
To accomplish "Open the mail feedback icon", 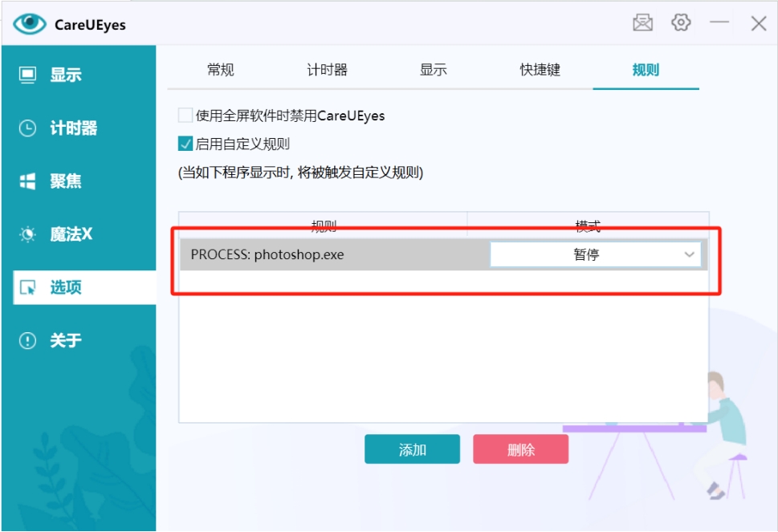I will coord(642,23).
